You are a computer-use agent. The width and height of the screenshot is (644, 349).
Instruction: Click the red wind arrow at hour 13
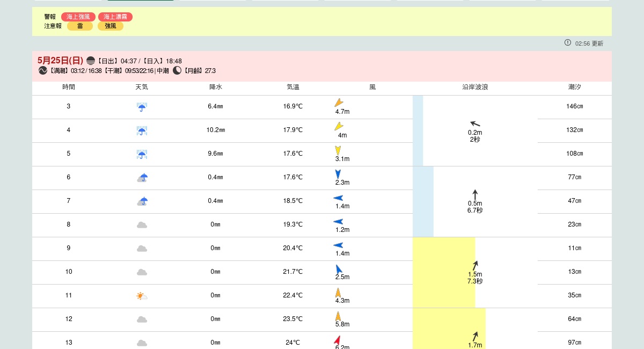(338, 340)
